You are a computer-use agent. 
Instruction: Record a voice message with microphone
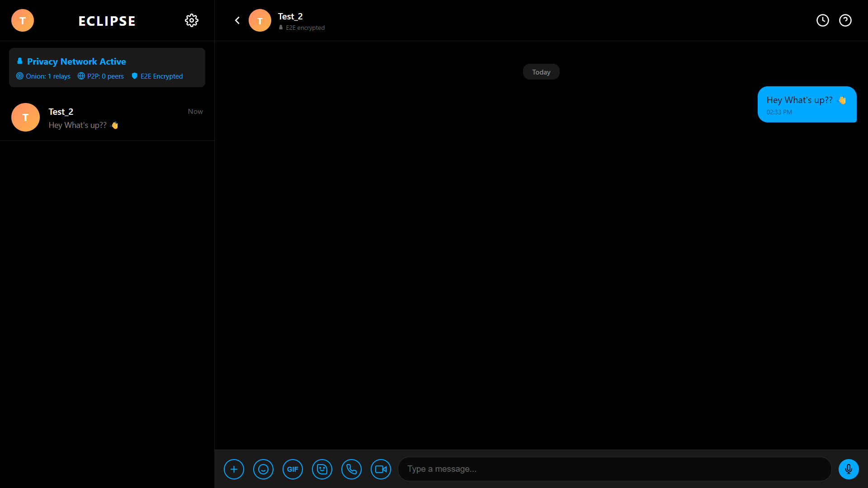coord(849,469)
